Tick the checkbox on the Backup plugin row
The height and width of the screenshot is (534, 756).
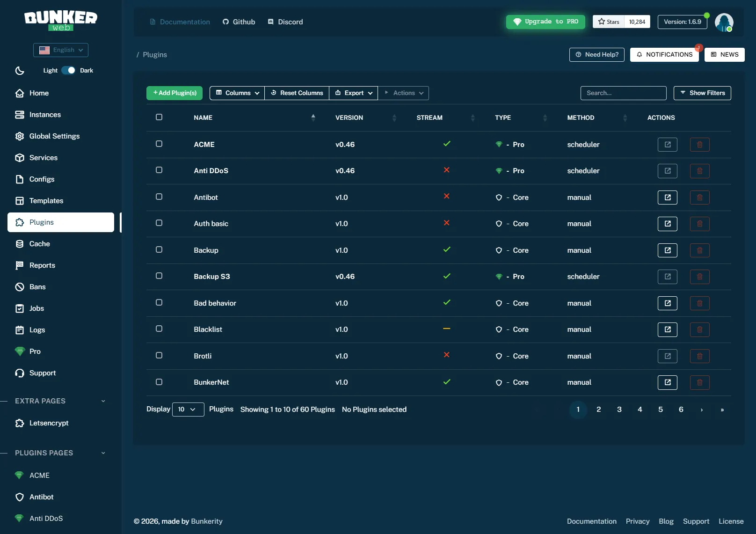(159, 250)
